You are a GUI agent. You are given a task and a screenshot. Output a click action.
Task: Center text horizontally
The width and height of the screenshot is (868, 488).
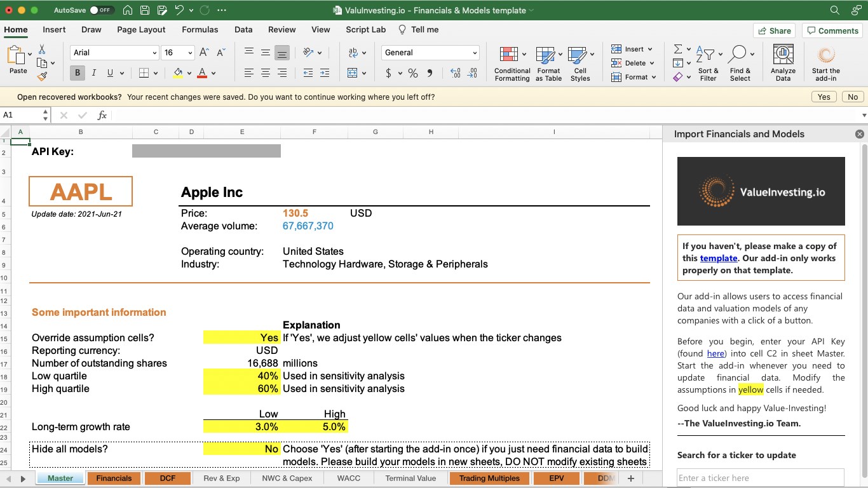(x=266, y=73)
